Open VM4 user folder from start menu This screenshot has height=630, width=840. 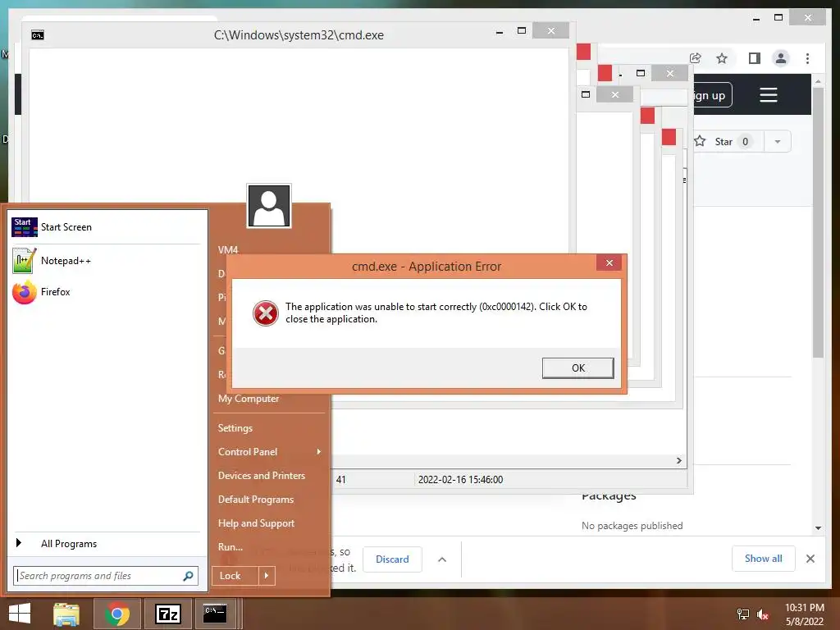pos(228,249)
